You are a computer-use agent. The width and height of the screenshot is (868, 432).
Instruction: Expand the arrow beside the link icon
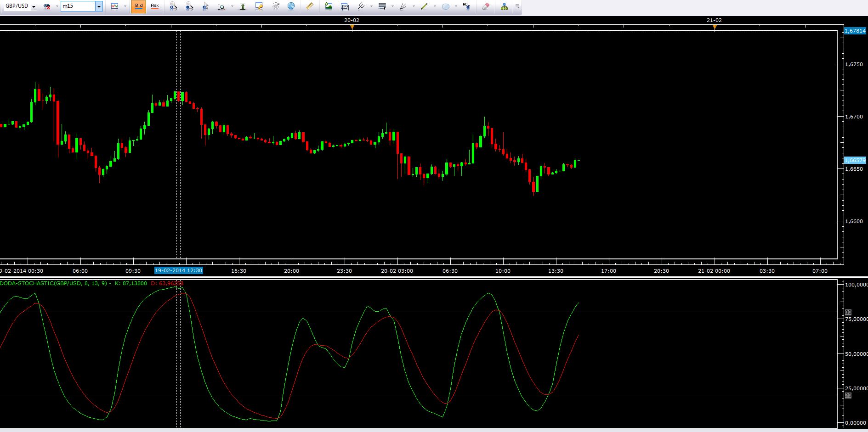pyautogui.click(x=57, y=6)
